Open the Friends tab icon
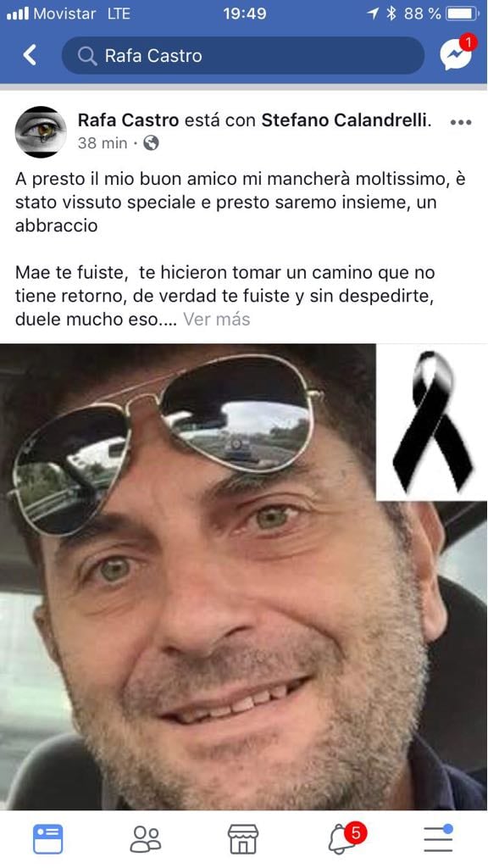Image resolution: width=488 pixels, height=868 pixels. (x=146, y=838)
